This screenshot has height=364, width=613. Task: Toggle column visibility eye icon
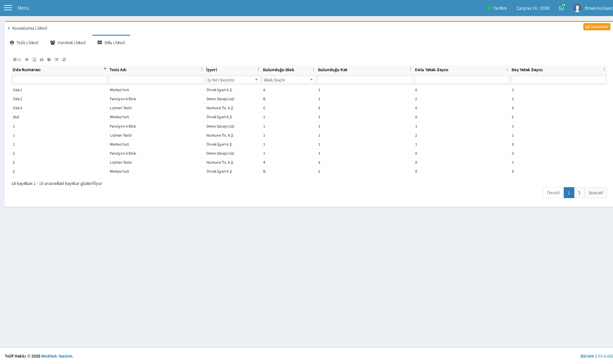[x=27, y=60]
